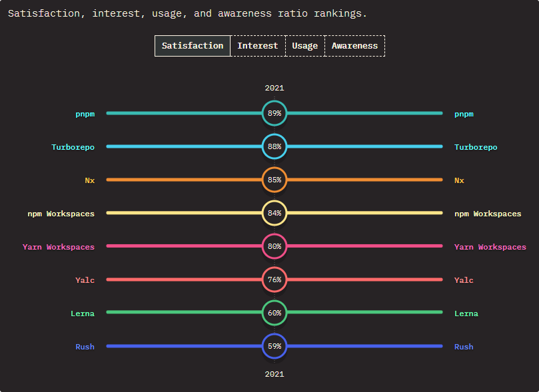
Task: Click the Yalc 76% data circle
Action: pos(274,280)
